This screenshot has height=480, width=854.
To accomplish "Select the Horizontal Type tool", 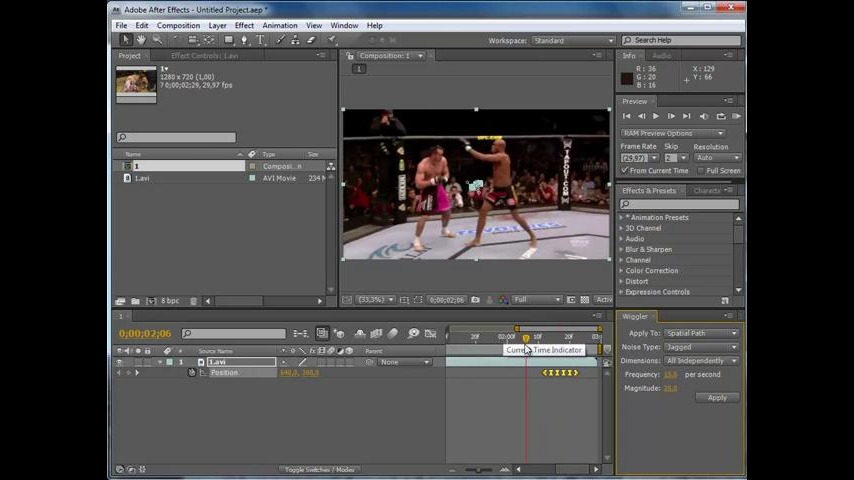I will (x=261, y=41).
